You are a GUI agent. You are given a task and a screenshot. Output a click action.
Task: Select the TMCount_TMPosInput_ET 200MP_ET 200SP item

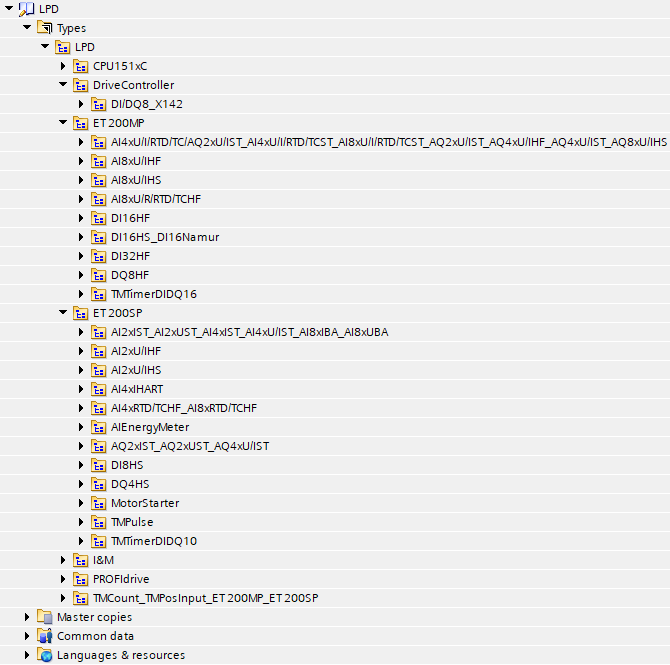pyautogui.click(x=206, y=598)
